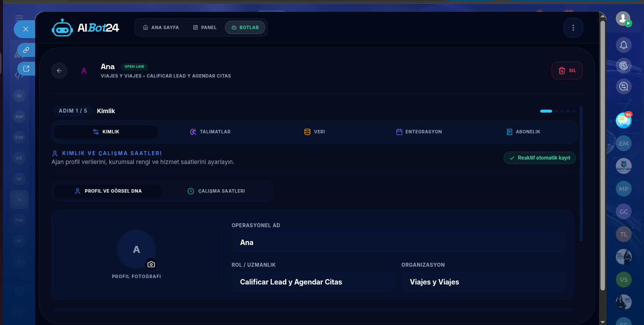644x325 pixels.
Task: Click the Operasyonel Ad input field
Action: click(398, 243)
